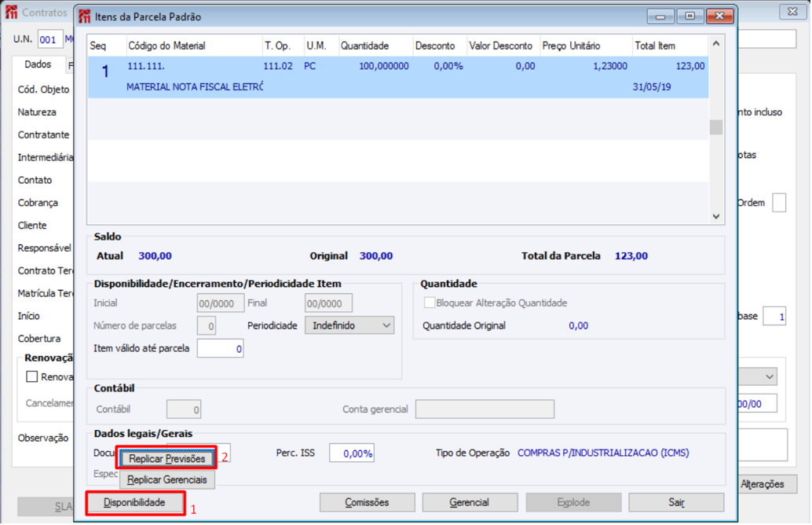Click the U.N. field showing 001
Viewport: 812px width, 525px height.
click(49, 39)
